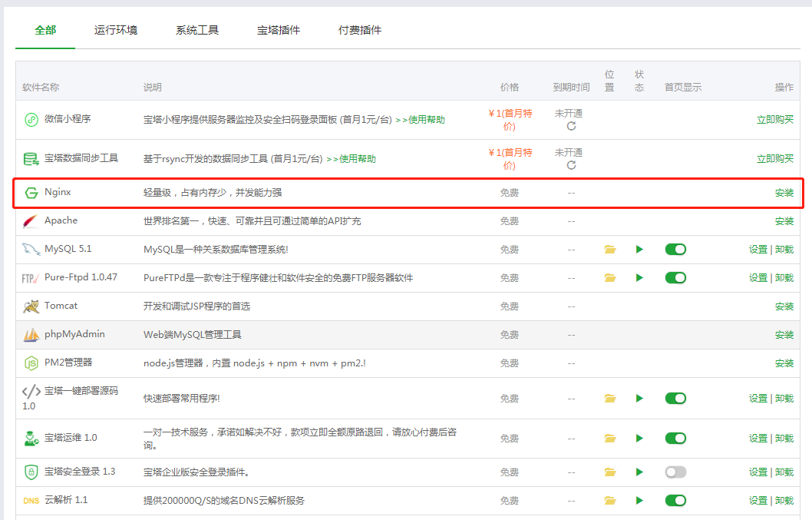Open 设置 for Pure-Ftpd
The image size is (812, 520).
pos(758,278)
